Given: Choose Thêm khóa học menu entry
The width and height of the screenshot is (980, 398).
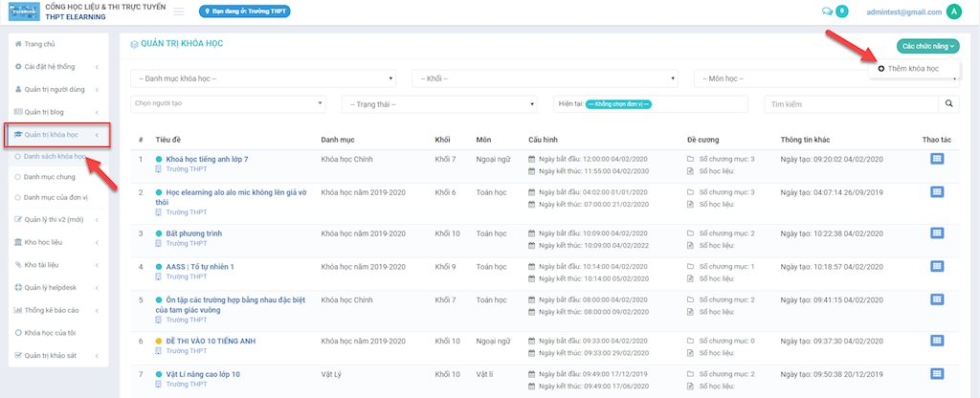Looking at the screenshot, I should pyautogui.click(x=912, y=69).
